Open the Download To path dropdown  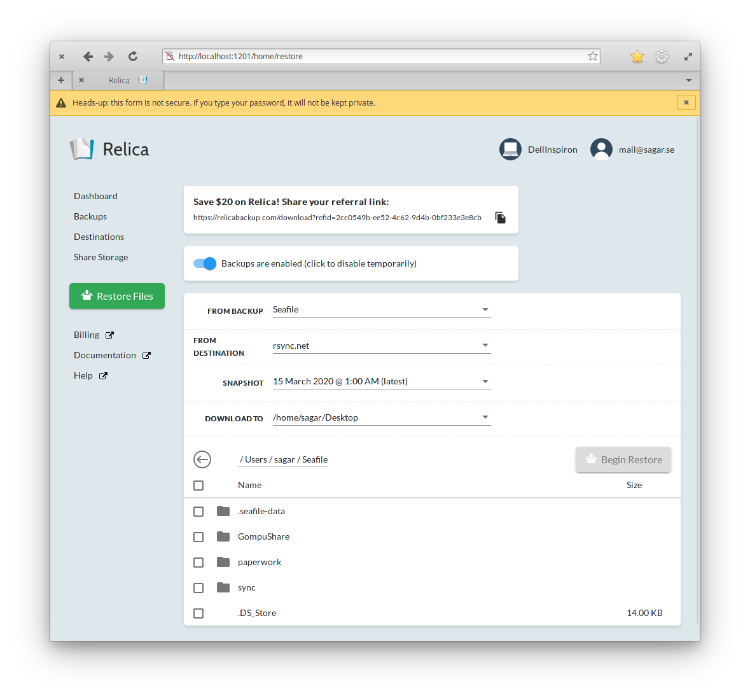(x=382, y=418)
